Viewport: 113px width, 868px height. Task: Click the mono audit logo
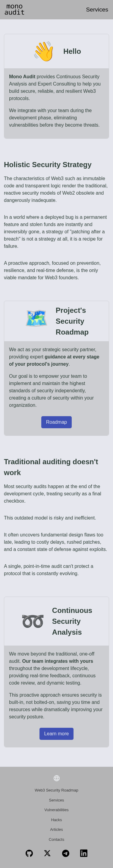click(14, 9)
